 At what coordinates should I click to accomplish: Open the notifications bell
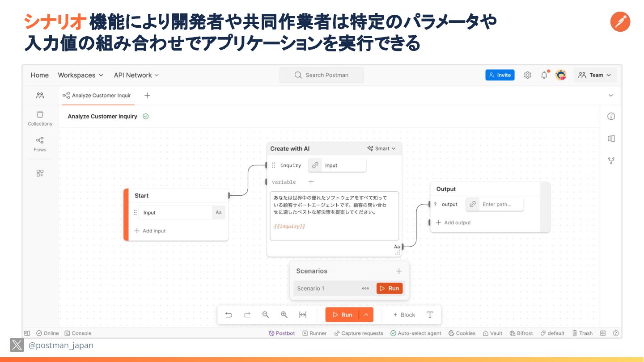(544, 75)
